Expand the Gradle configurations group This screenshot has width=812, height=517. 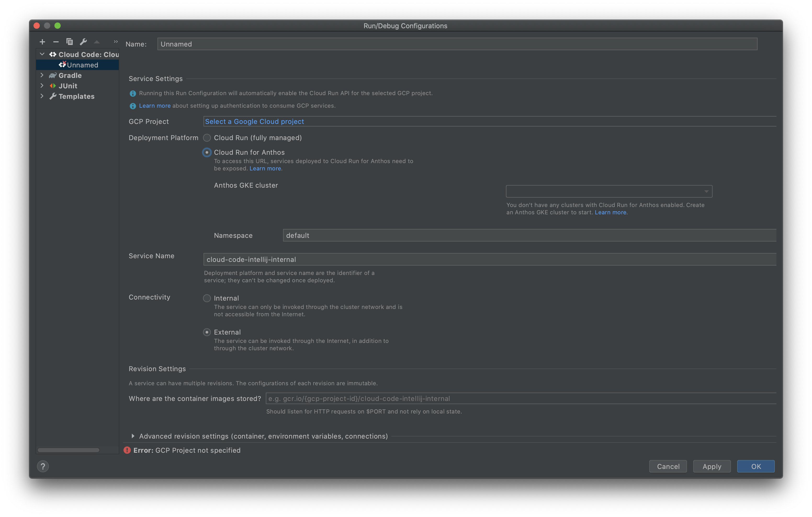pos(42,75)
